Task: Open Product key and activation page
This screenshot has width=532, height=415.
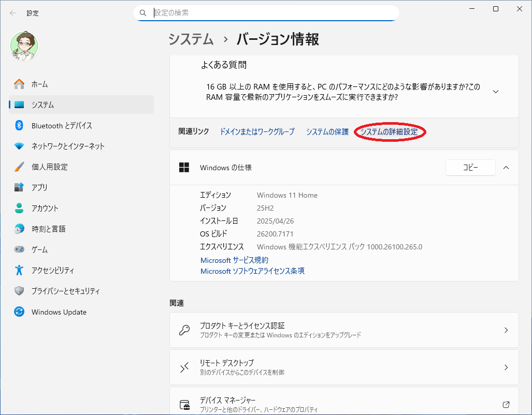Action: 344,330
